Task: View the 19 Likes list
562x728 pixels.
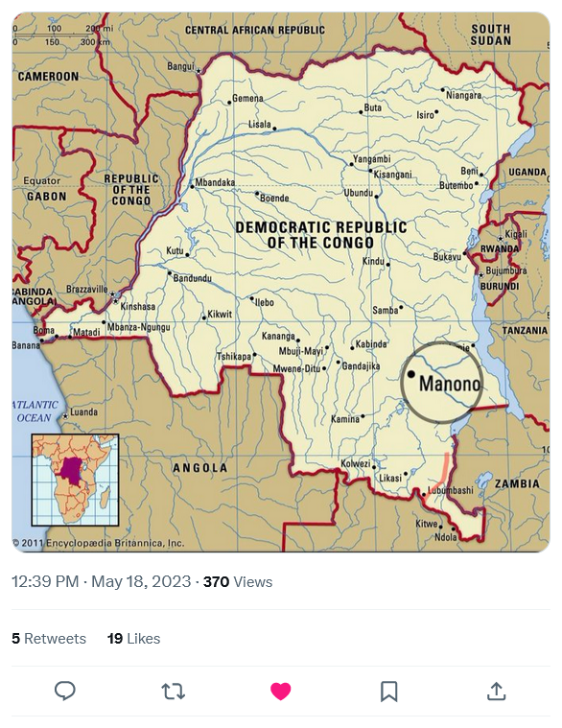Action: click(x=133, y=639)
